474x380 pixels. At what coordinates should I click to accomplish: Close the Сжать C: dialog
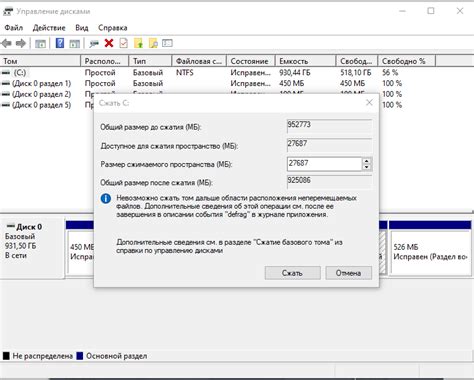(x=369, y=102)
